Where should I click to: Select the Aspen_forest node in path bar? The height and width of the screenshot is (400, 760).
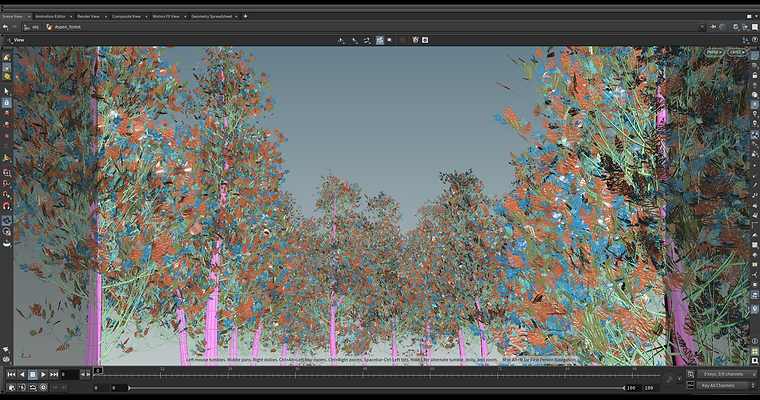[x=64, y=27]
